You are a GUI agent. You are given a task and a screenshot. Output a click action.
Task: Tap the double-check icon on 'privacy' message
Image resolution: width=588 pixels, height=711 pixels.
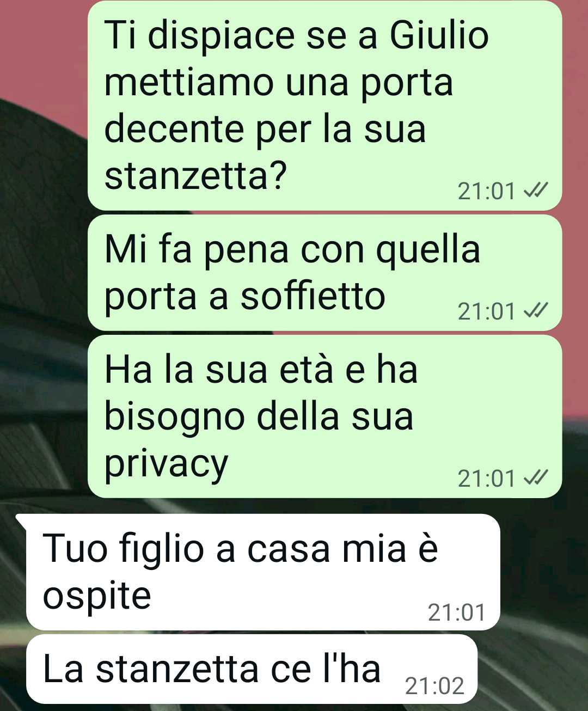[x=535, y=478]
